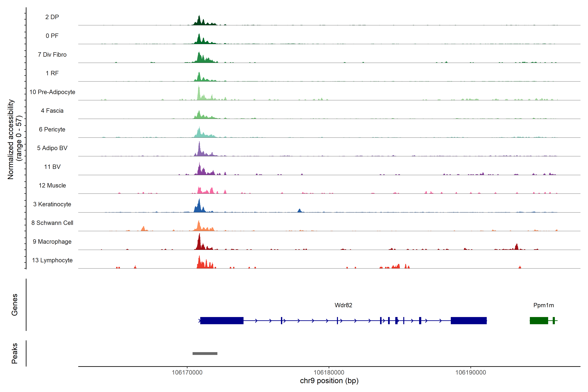Click the Ppm1m gene name label
Screen dimensions: 588x392
[544, 305]
